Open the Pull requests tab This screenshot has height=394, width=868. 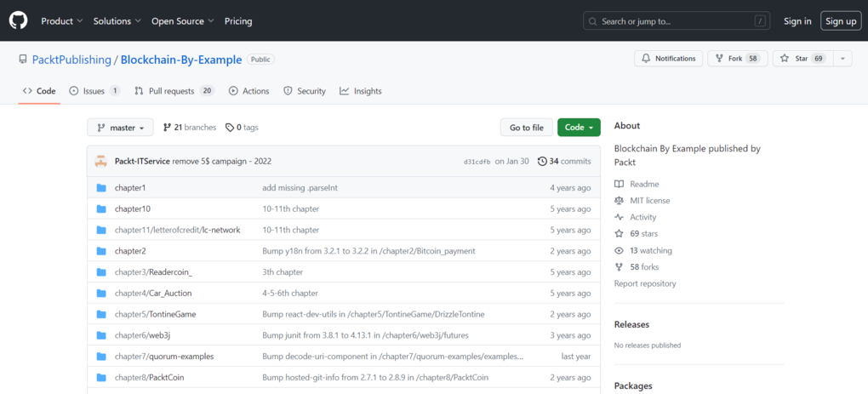click(174, 91)
